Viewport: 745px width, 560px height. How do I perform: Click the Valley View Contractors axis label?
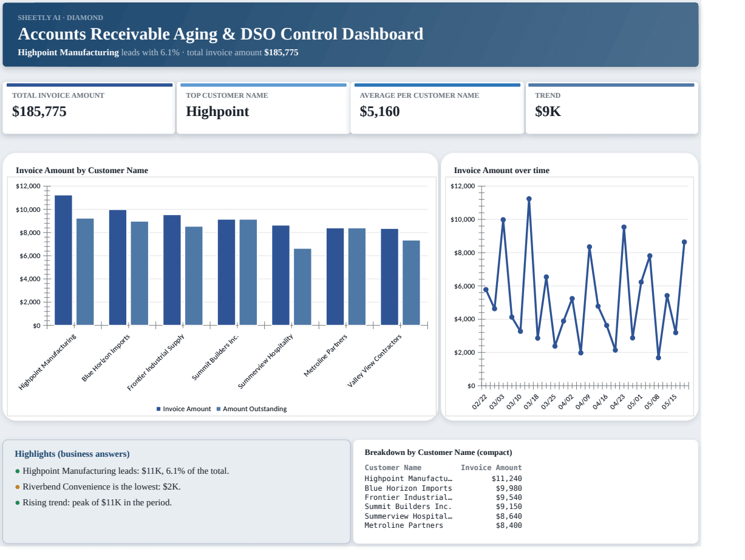pyautogui.click(x=375, y=361)
